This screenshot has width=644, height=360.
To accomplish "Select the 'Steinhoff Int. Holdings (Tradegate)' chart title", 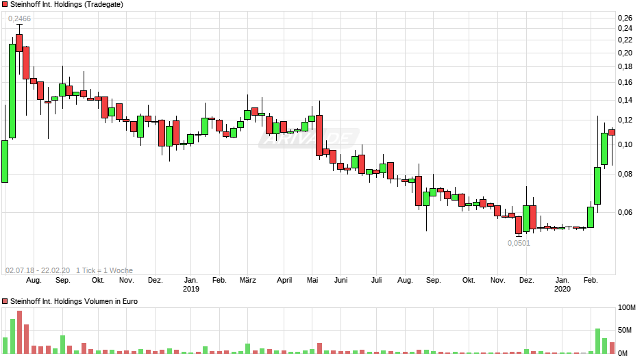I will coord(66,5).
